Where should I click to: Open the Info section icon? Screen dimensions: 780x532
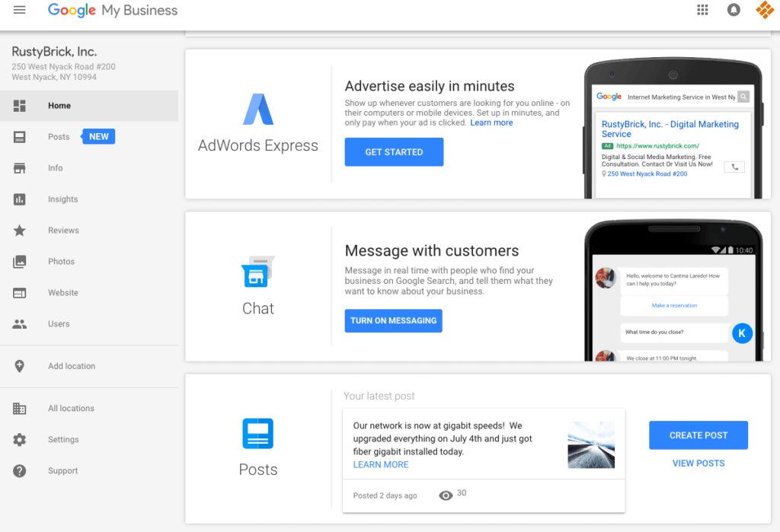(x=21, y=167)
